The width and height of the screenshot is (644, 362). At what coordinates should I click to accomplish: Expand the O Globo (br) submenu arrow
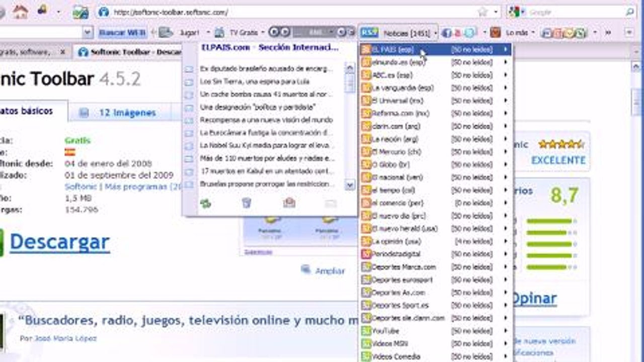pyautogui.click(x=505, y=164)
